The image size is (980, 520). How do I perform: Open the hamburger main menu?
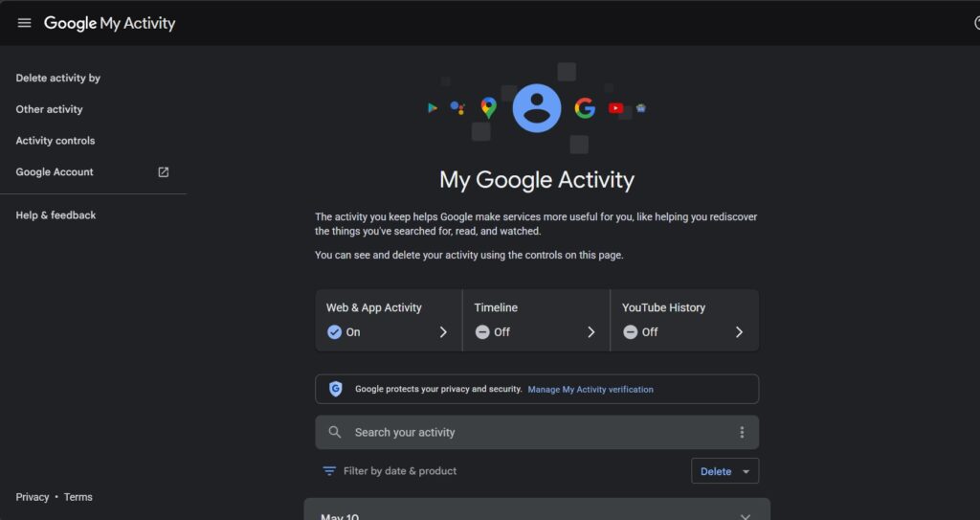[24, 23]
